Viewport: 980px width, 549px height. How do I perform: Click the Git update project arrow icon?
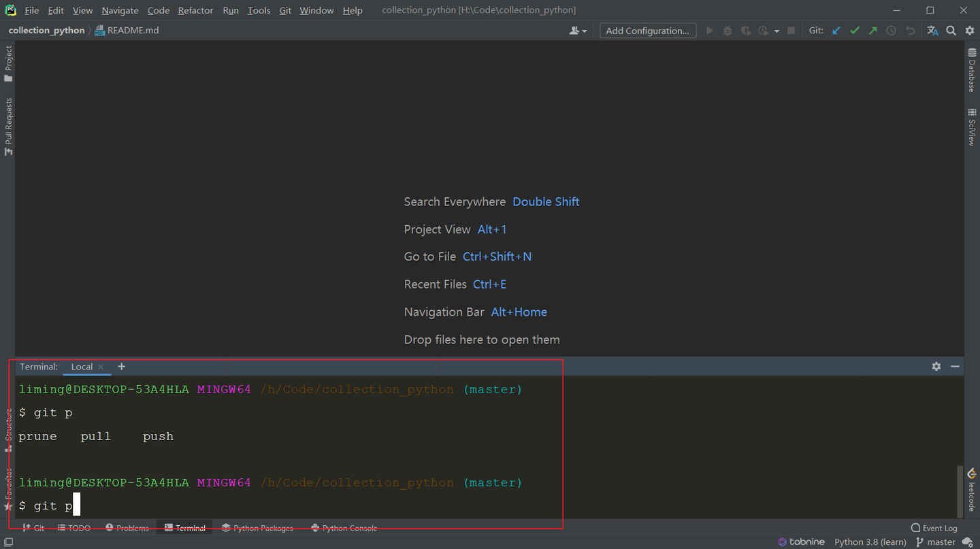click(836, 31)
